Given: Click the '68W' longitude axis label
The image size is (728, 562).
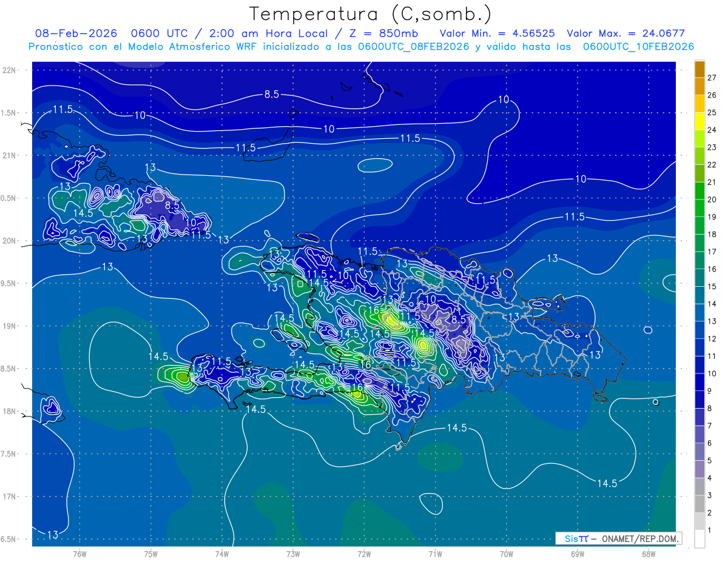Looking at the screenshot, I should click(x=649, y=554).
